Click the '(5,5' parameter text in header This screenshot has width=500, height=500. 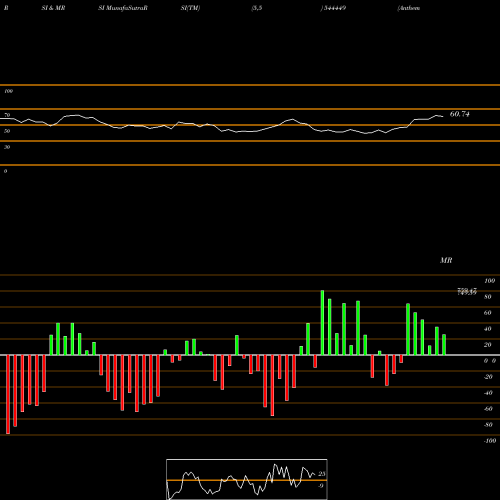[x=257, y=8]
